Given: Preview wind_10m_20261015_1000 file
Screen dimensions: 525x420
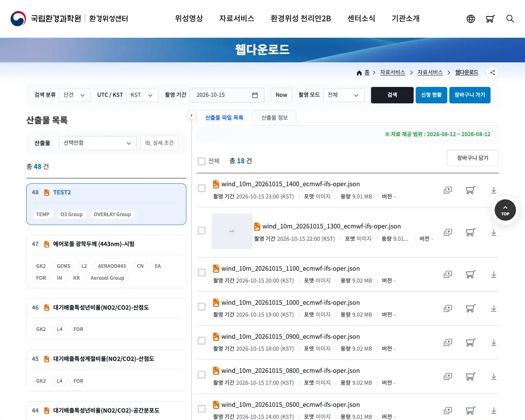Looking at the screenshot, I should 448,308.
